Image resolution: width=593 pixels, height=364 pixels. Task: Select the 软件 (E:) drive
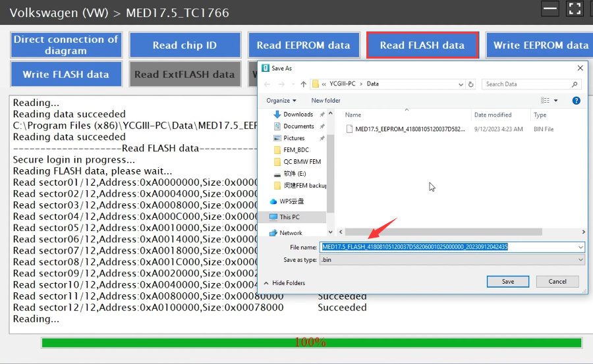click(295, 174)
